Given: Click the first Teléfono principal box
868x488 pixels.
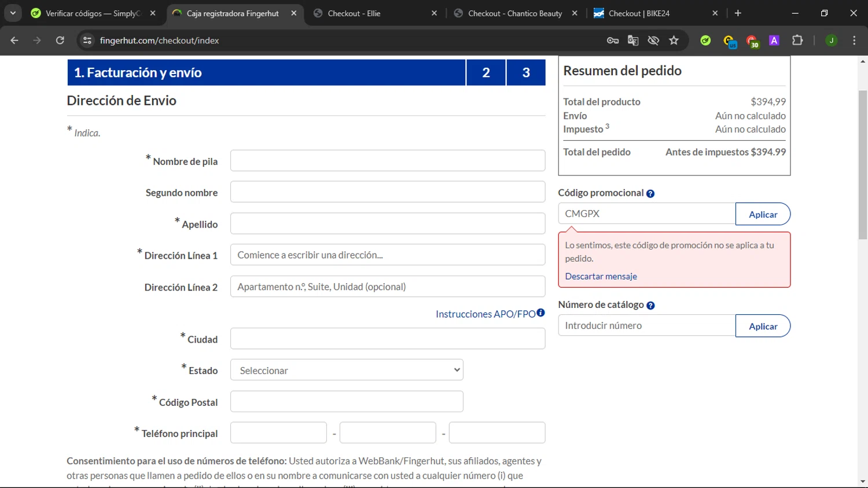Looking at the screenshot, I should [x=278, y=433].
